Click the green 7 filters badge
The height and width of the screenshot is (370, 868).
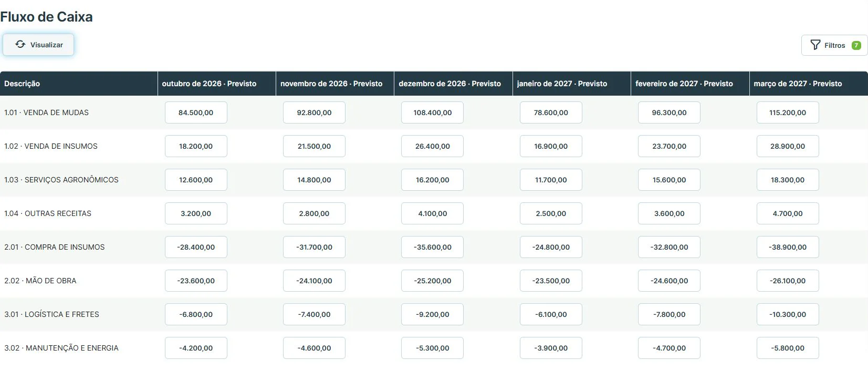point(856,45)
